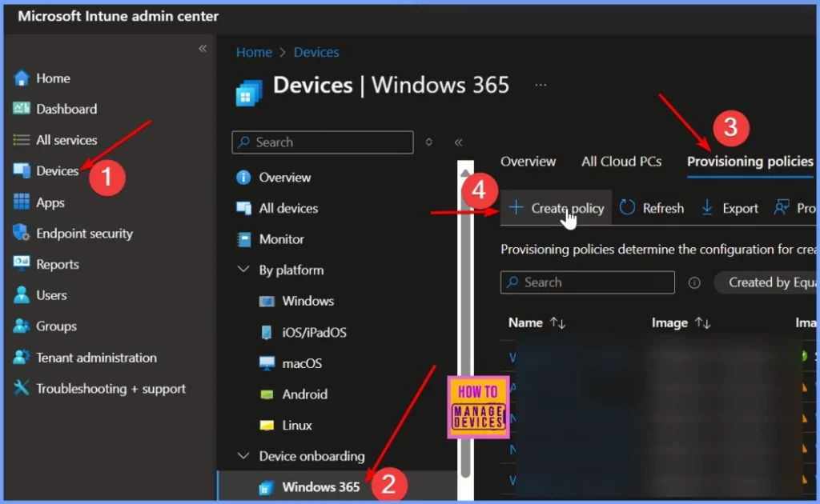Click the Export button label
Image resolution: width=820 pixels, height=504 pixels.
coord(740,208)
